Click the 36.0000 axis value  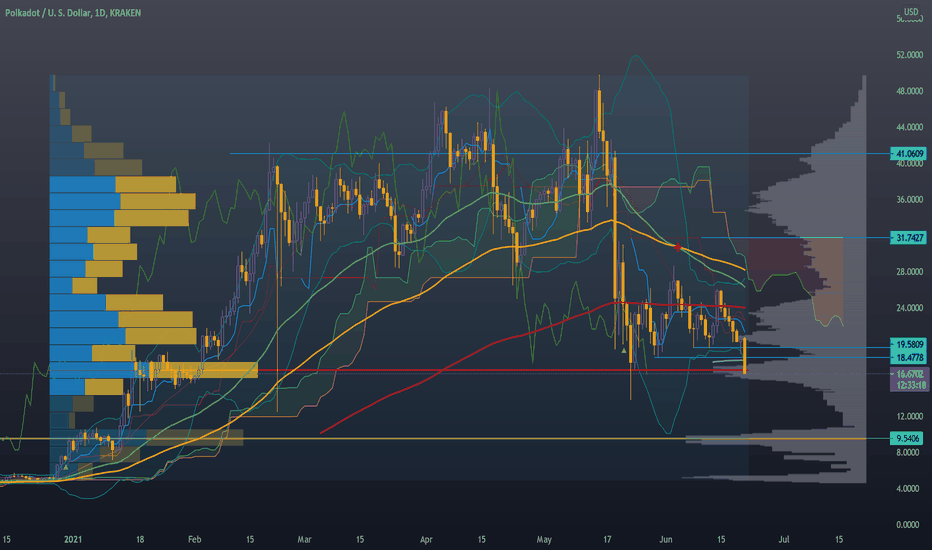(909, 199)
